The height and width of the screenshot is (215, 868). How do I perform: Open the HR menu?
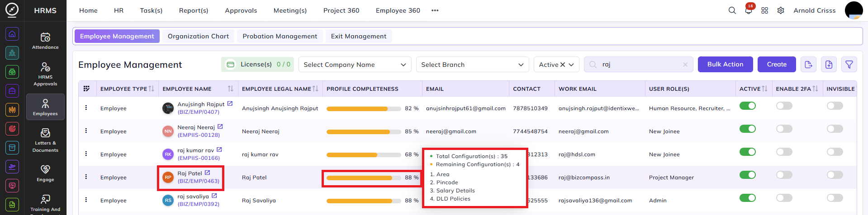(x=119, y=10)
